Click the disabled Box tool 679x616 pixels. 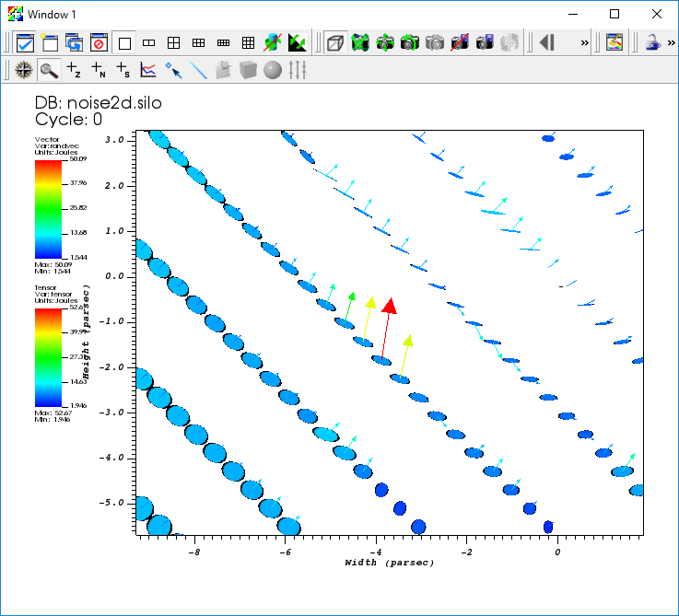pyautogui.click(x=248, y=70)
